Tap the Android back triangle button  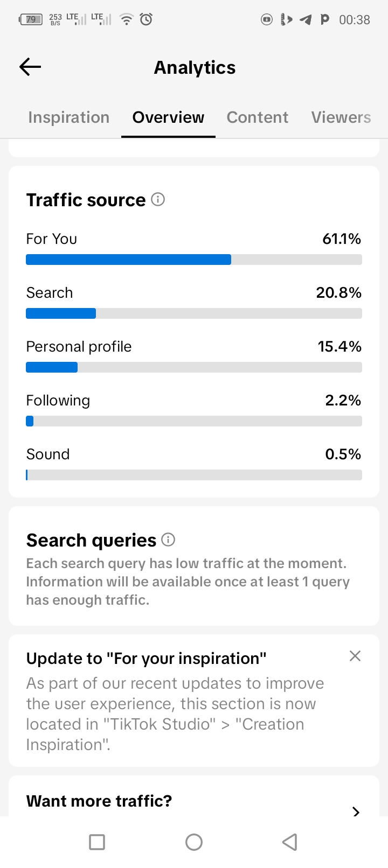(290, 842)
